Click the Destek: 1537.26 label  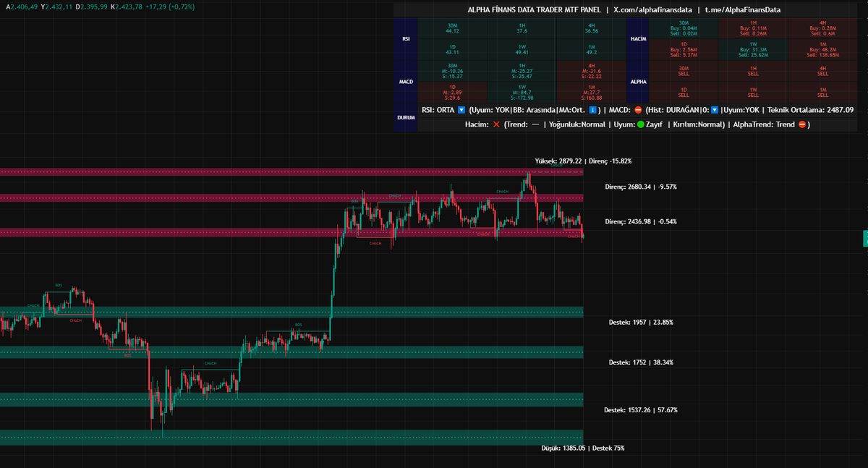pos(641,410)
